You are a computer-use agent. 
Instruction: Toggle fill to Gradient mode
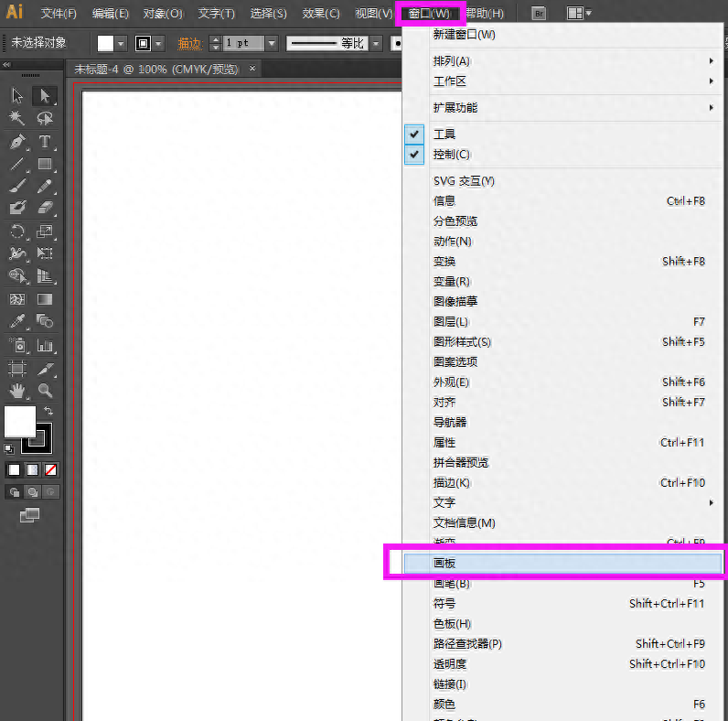point(32,469)
